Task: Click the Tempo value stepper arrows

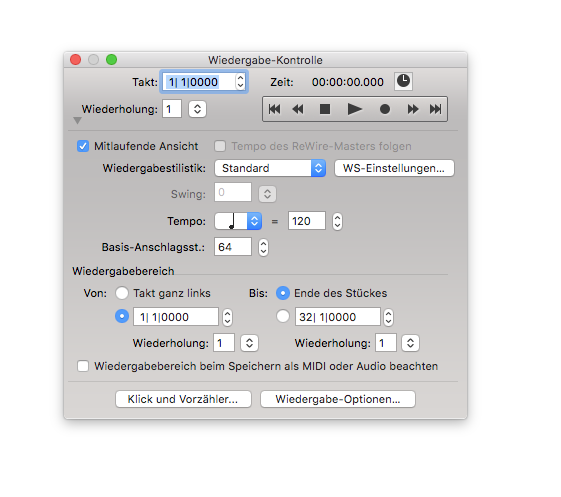Action: 337,221
